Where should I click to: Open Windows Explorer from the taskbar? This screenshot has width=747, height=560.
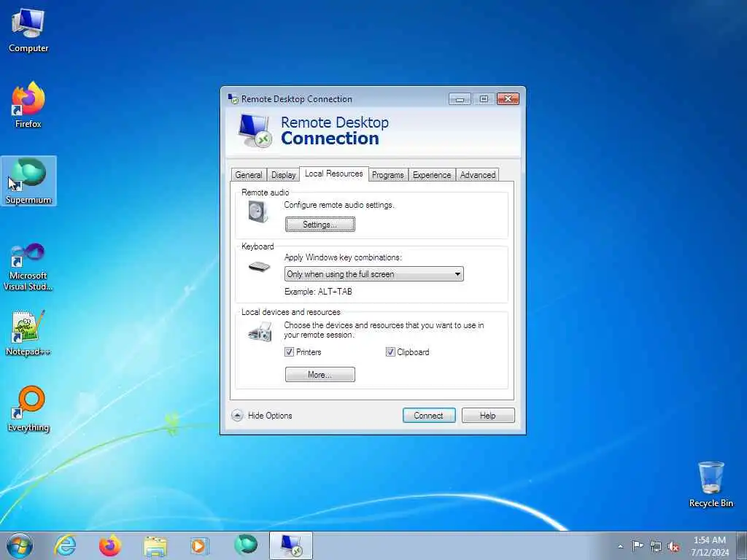tap(155, 545)
